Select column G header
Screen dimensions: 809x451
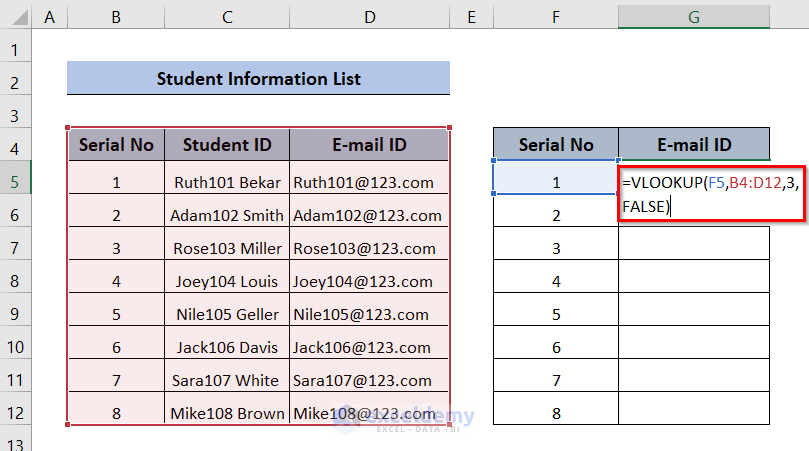(693, 15)
